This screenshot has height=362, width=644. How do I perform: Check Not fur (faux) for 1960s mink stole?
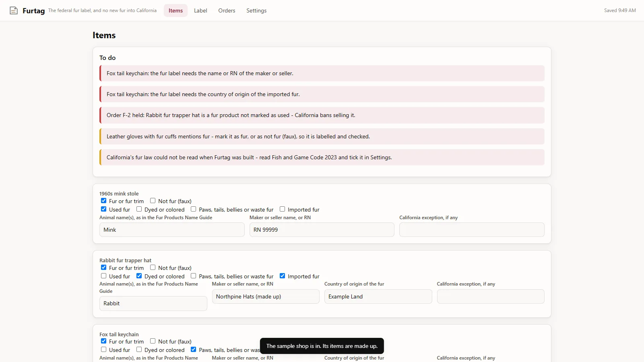click(x=153, y=201)
